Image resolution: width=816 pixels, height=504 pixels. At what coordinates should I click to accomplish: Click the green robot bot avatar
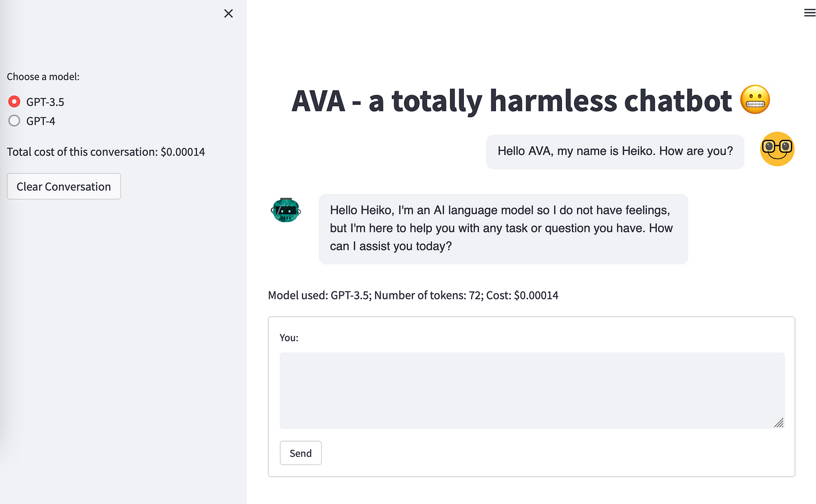coord(286,210)
